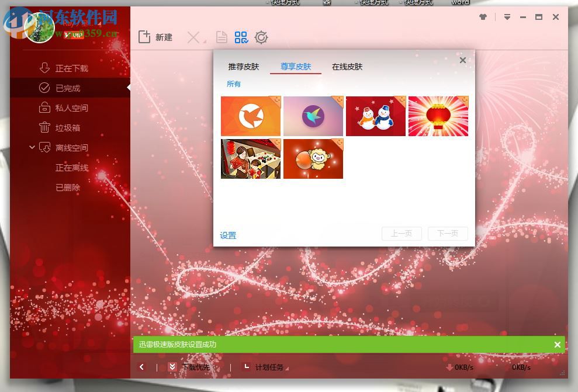Click the skin hat icon at top right
The width and height of the screenshot is (578, 392).
(x=483, y=17)
